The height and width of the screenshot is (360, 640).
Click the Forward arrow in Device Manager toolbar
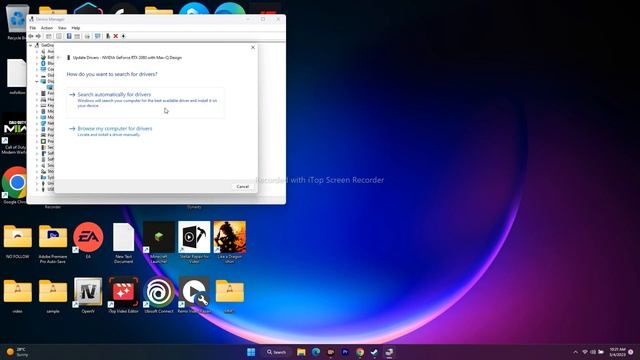(x=38, y=36)
